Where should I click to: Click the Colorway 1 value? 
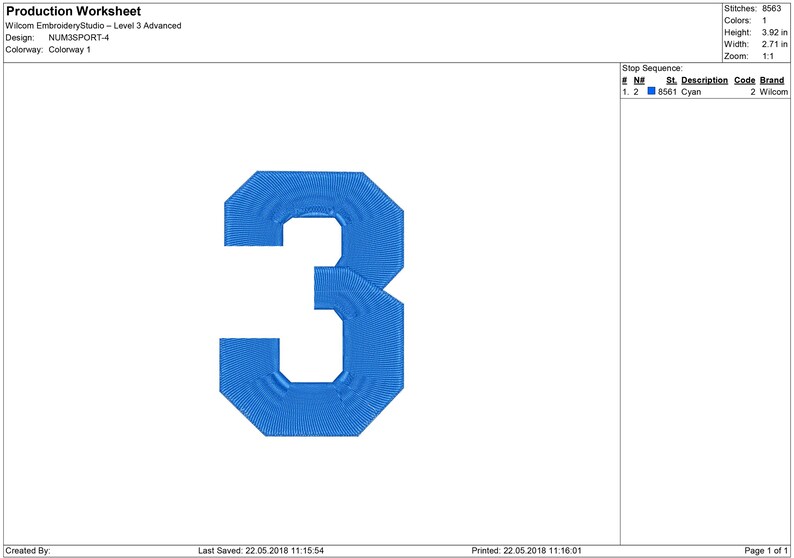[x=69, y=50]
